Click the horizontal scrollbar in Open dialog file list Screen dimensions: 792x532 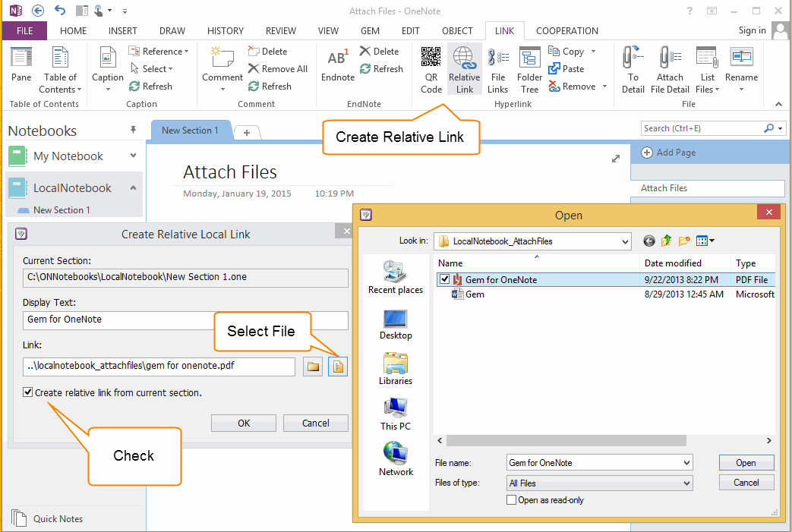coord(566,441)
